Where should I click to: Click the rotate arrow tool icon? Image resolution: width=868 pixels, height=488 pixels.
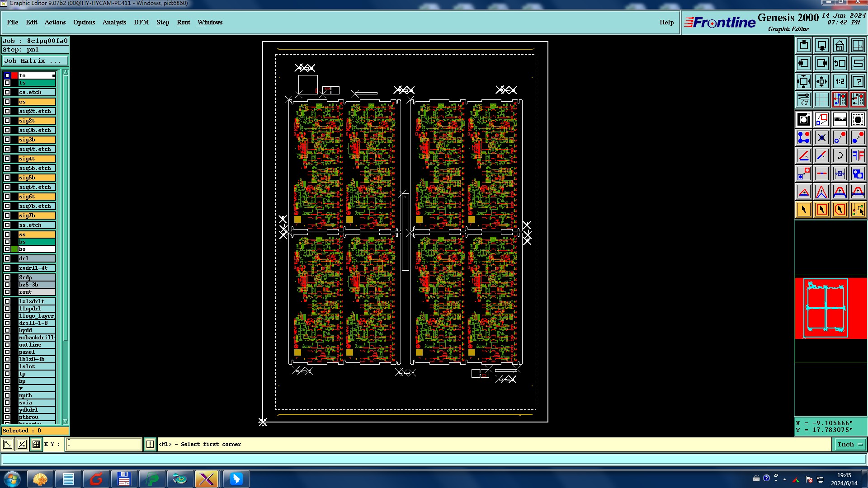tap(840, 156)
